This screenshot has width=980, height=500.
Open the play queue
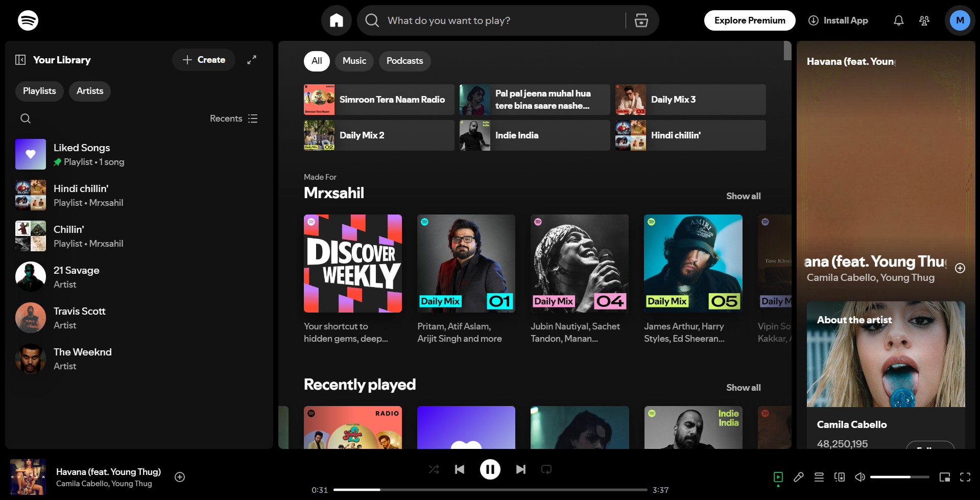819,477
